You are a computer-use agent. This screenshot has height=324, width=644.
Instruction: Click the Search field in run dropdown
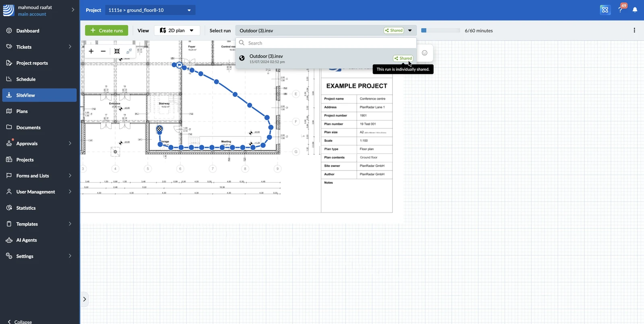326,43
